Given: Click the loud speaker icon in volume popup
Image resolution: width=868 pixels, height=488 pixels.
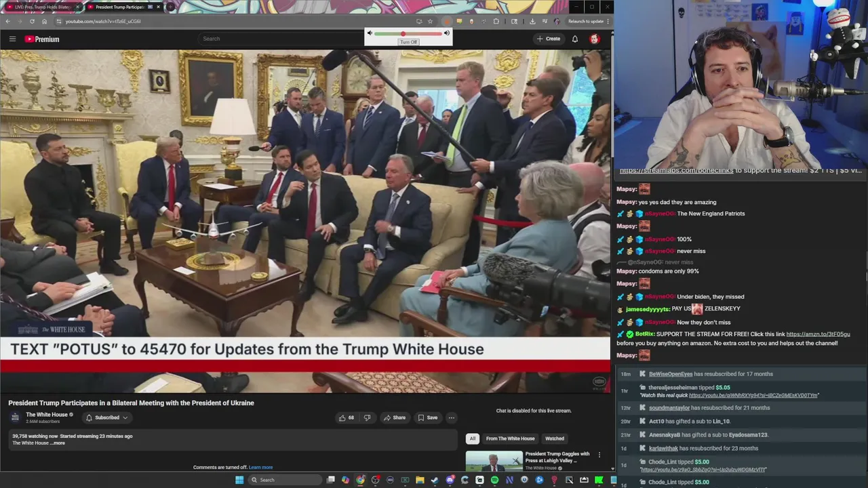Looking at the screenshot, I should (446, 33).
